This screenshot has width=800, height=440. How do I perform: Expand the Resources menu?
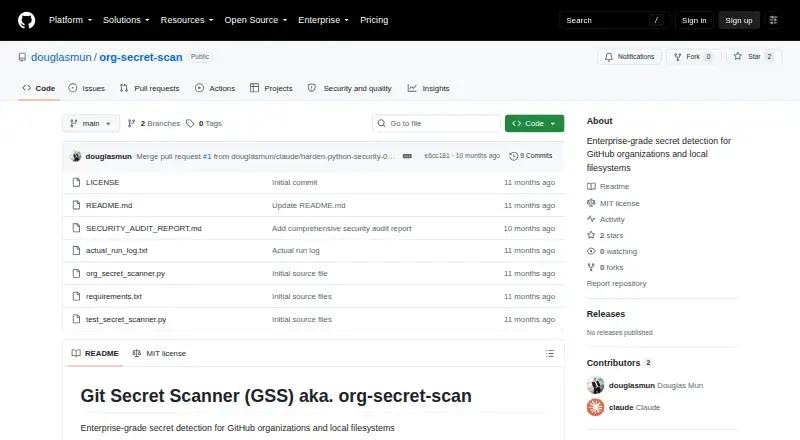(x=187, y=20)
